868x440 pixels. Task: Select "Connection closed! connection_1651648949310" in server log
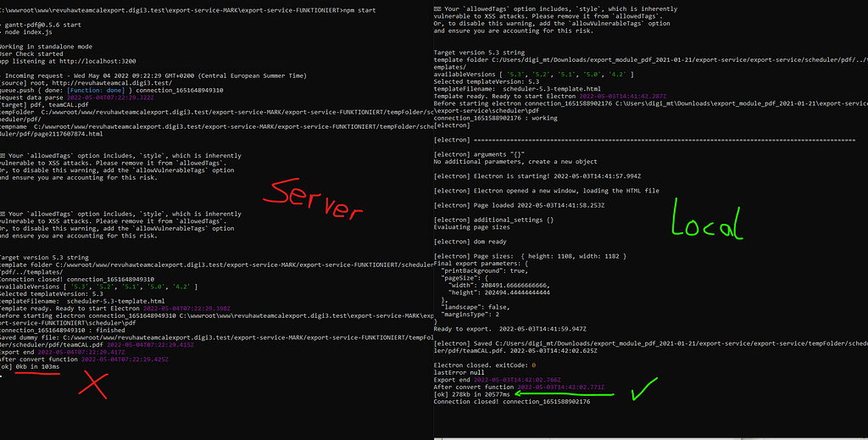77,280
